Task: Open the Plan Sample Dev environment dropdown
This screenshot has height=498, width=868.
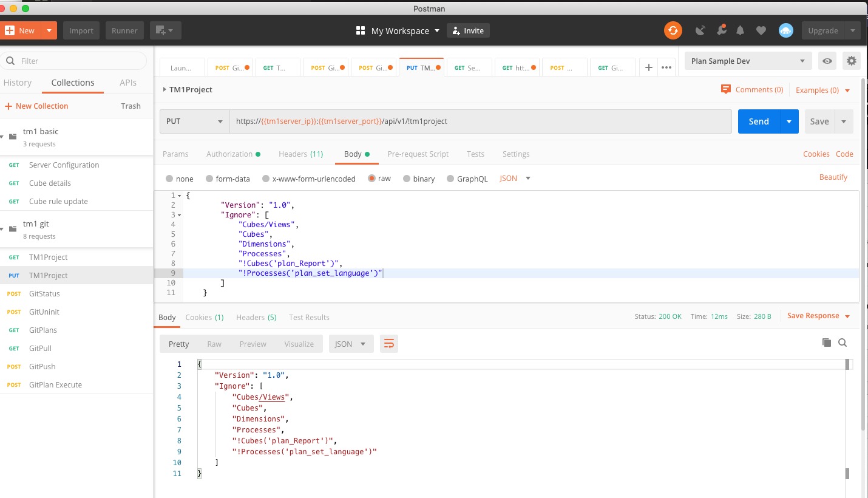Action: [x=748, y=61]
